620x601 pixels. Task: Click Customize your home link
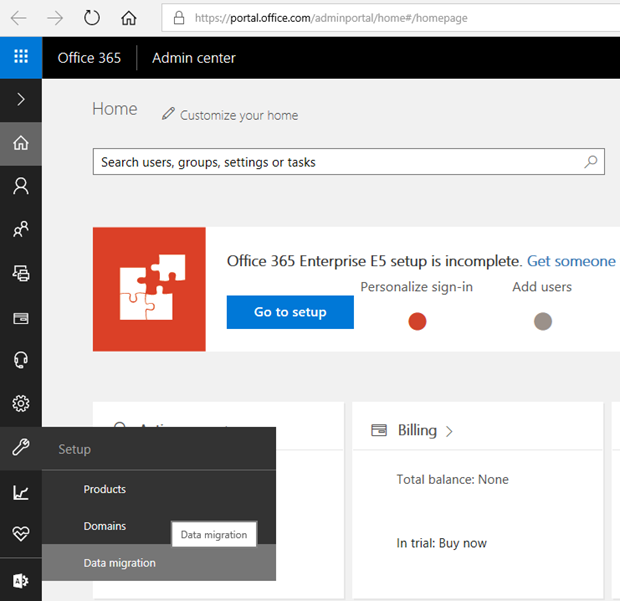239,115
